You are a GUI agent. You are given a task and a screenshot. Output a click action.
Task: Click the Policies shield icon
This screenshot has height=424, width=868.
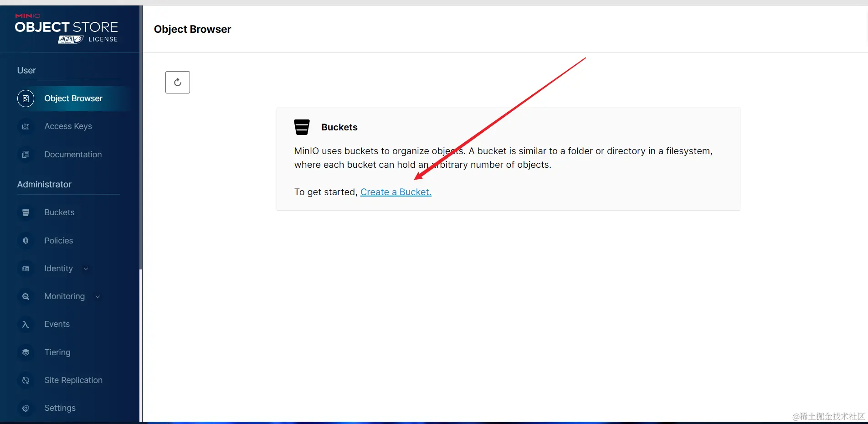pos(26,241)
